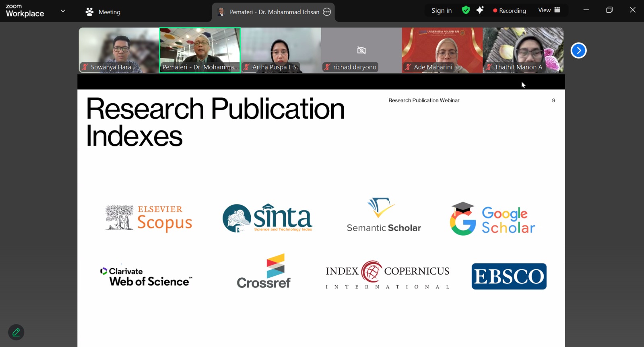Select Artha Puspa I. S. video thumbnail
The width and height of the screenshot is (644, 347).
281,50
